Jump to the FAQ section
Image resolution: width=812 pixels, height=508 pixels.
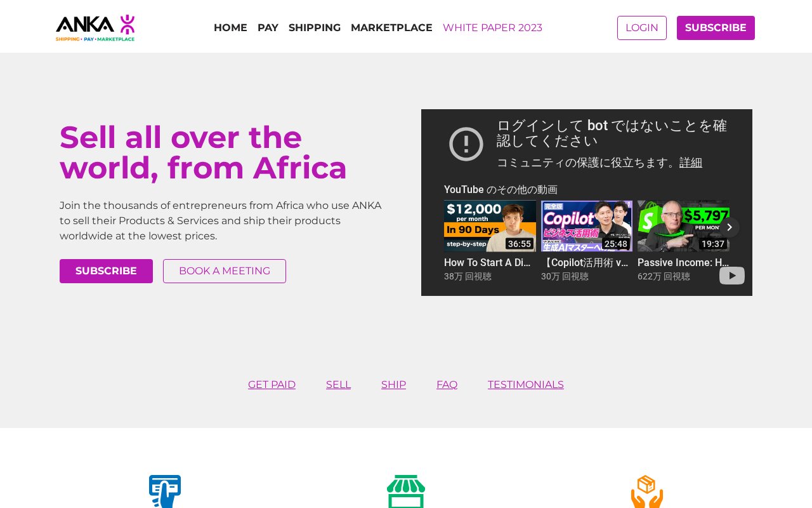click(x=447, y=385)
